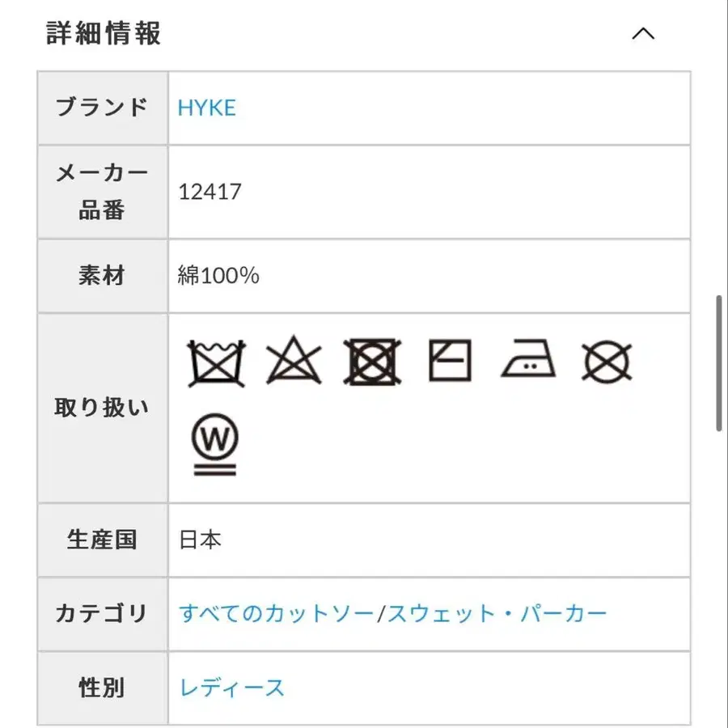The width and height of the screenshot is (728, 728).
Task: Click the do-not-wash care icon
Action: point(214,362)
